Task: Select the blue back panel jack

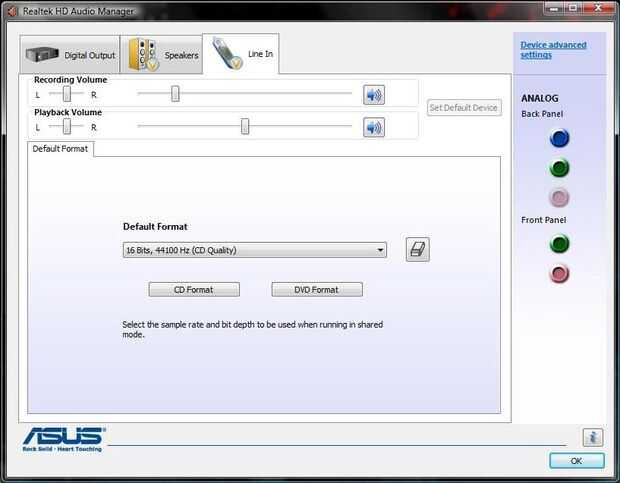Action: click(x=559, y=138)
